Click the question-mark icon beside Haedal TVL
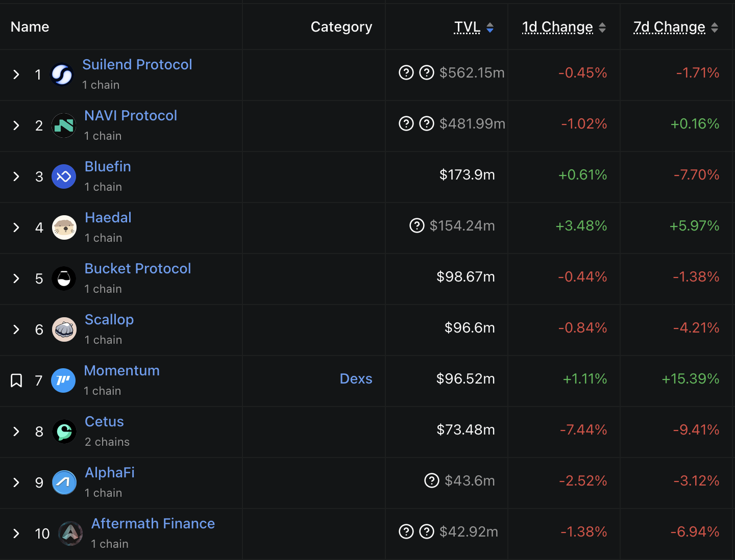This screenshot has width=735, height=560. click(417, 225)
